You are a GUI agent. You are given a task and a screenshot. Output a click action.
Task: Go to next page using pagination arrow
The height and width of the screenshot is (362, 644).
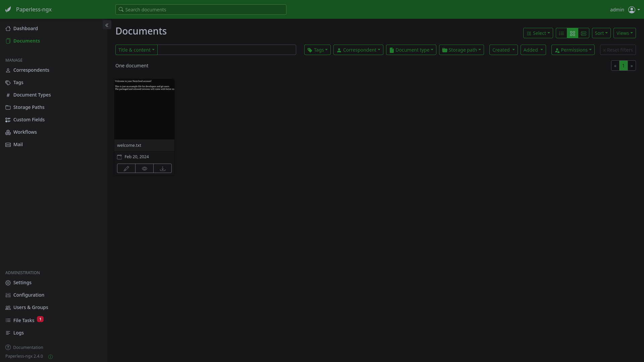[x=632, y=66]
